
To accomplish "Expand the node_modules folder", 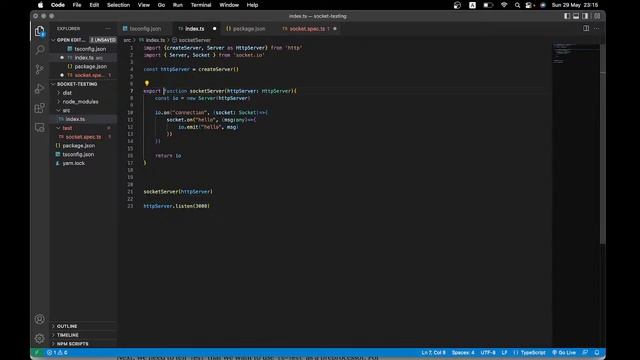I will click(x=80, y=102).
